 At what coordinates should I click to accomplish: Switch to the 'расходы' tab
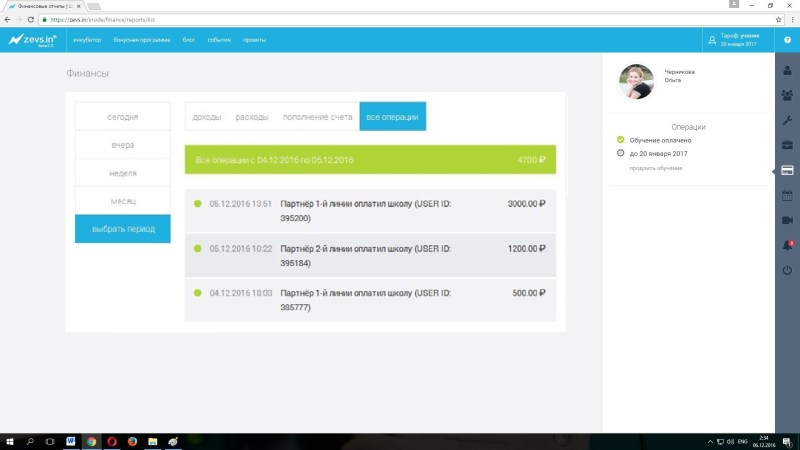coord(252,117)
